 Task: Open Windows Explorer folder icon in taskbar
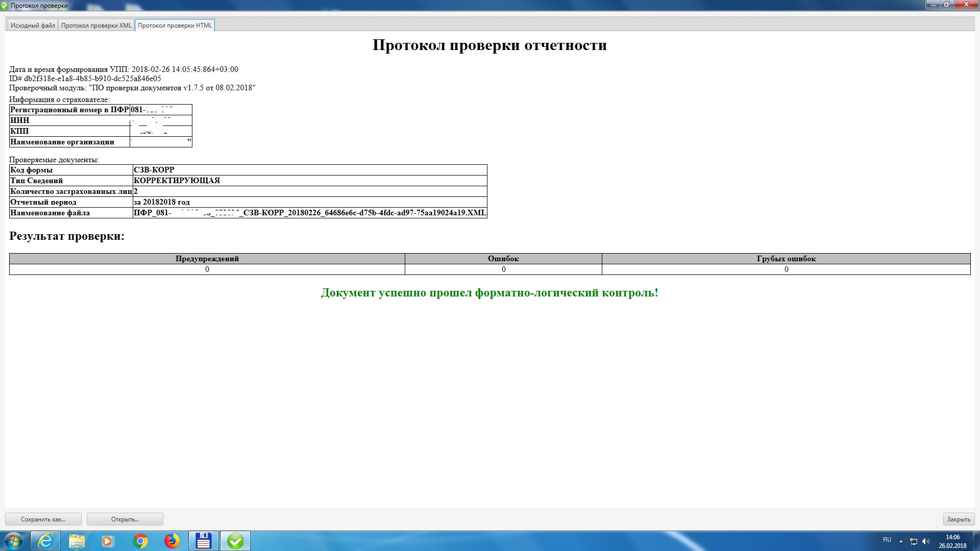77,541
